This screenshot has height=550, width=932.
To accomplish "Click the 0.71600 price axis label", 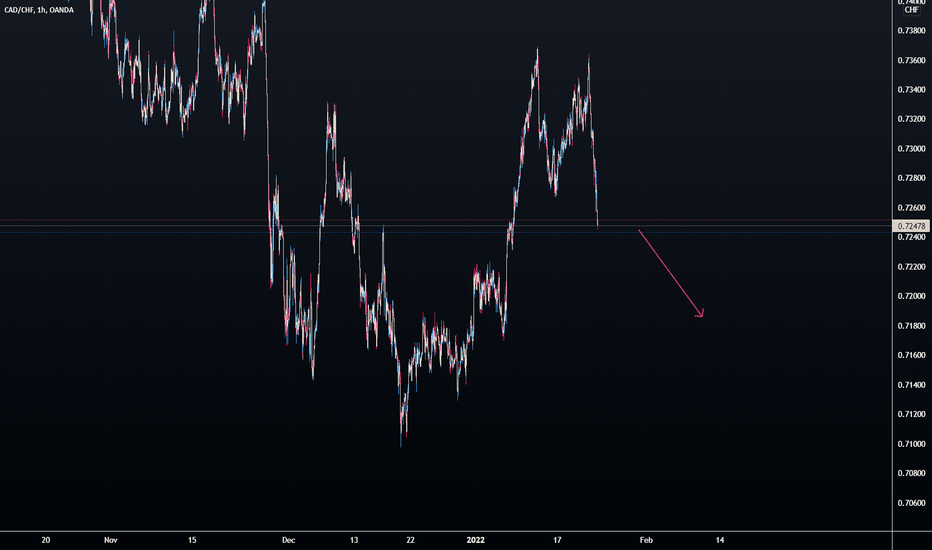I will pyautogui.click(x=911, y=355).
